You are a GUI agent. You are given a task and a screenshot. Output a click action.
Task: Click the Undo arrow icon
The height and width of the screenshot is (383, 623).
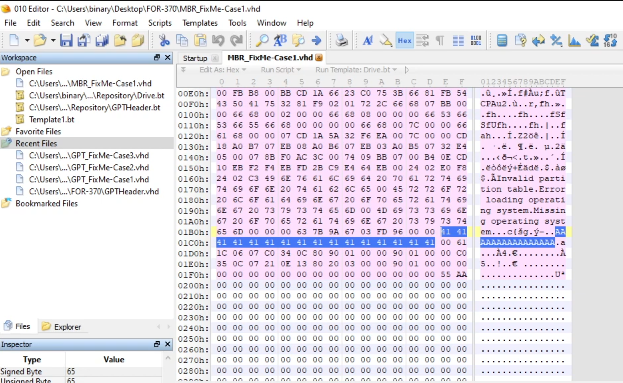coord(218,40)
